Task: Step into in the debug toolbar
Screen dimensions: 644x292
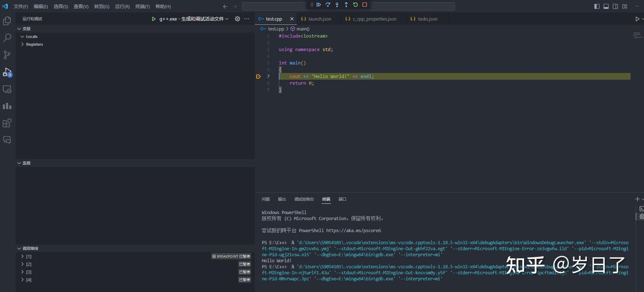Action: (337, 4)
